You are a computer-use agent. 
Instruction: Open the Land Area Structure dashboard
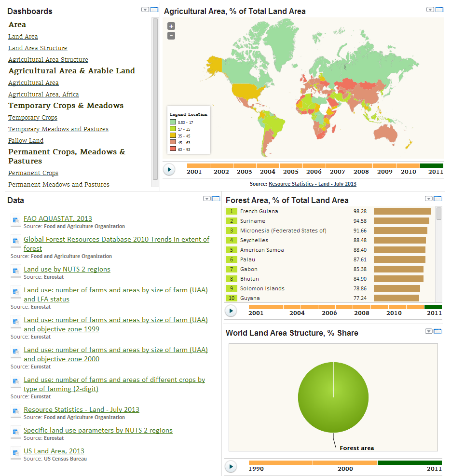click(x=38, y=48)
